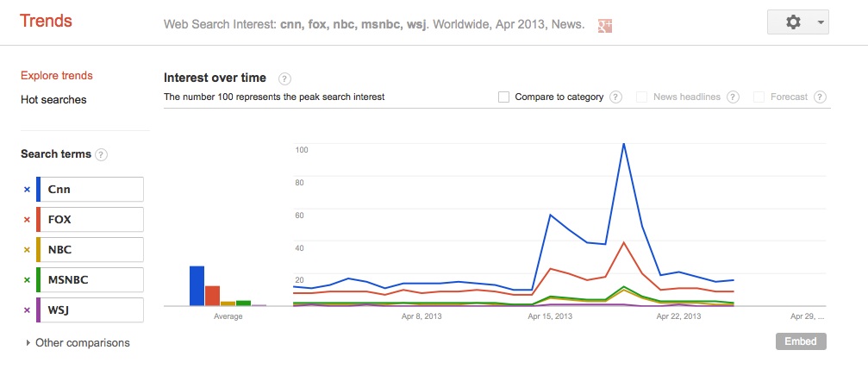The image size is (868, 369).
Task: Click the Embed button
Action: point(801,341)
